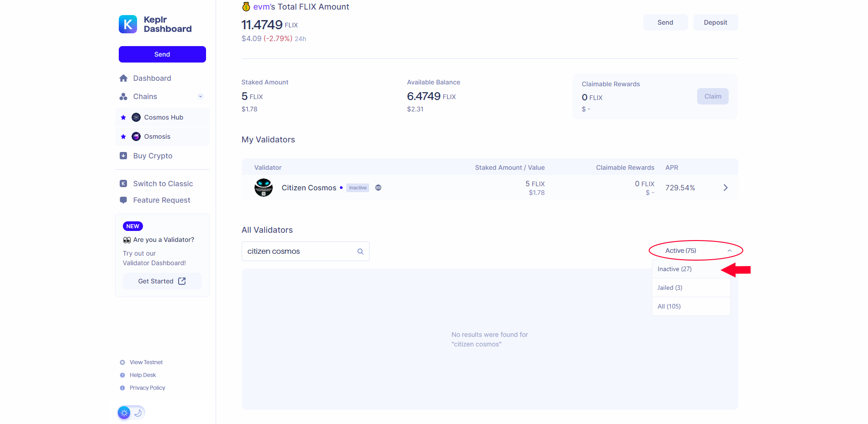Click the Staked Amount / Value column header

[510, 168]
